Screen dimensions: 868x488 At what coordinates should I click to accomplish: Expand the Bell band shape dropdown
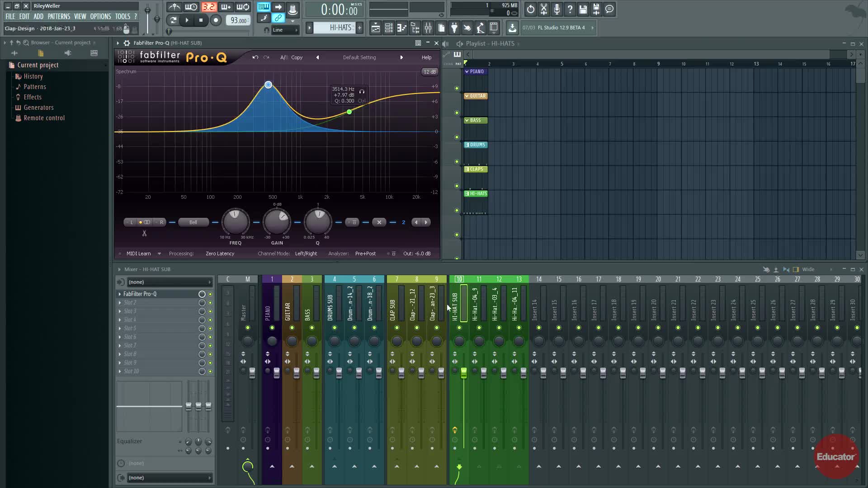tap(193, 222)
